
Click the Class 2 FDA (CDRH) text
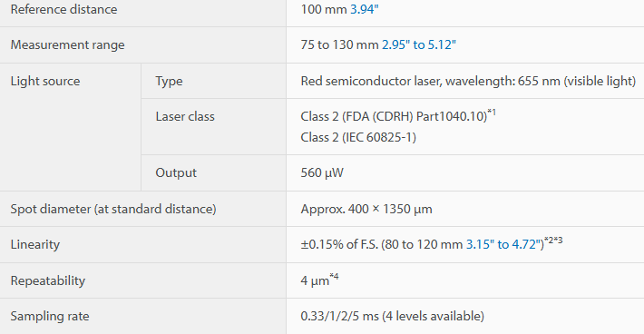click(x=394, y=117)
